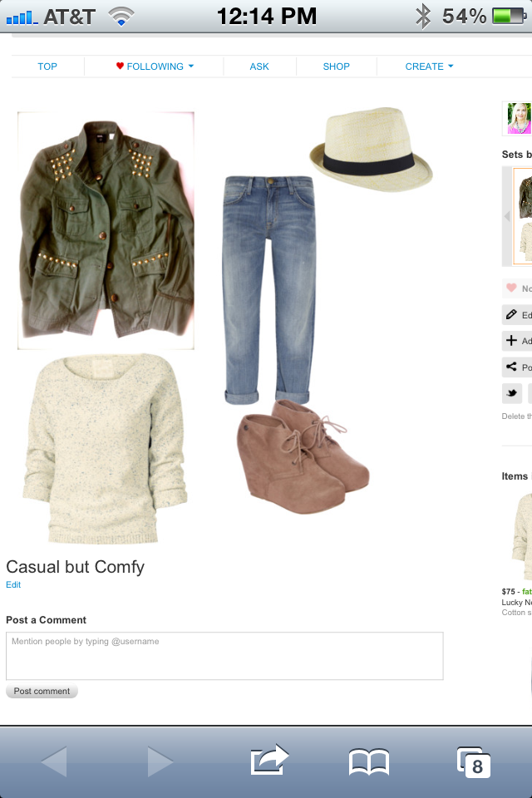The image size is (532, 798).
Task: Open the Safari bookmarks book icon
Action: point(369,762)
